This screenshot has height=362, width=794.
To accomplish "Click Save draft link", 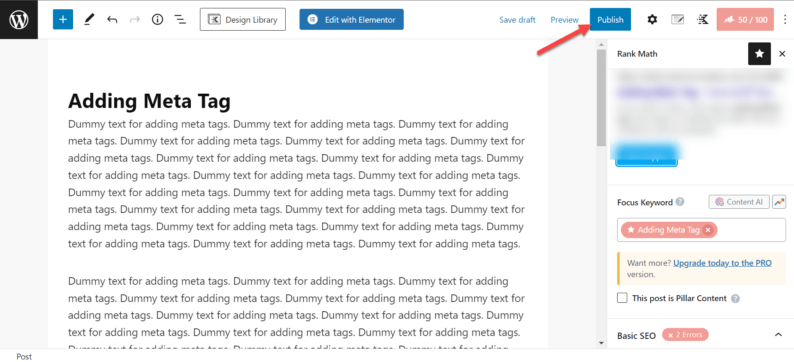I will [517, 20].
